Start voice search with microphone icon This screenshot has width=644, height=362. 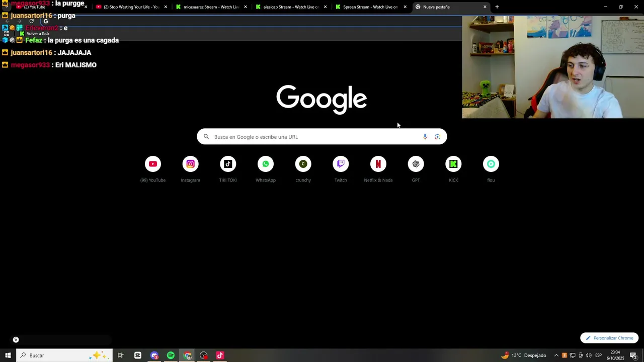pyautogui.click(x=425, y=137)
